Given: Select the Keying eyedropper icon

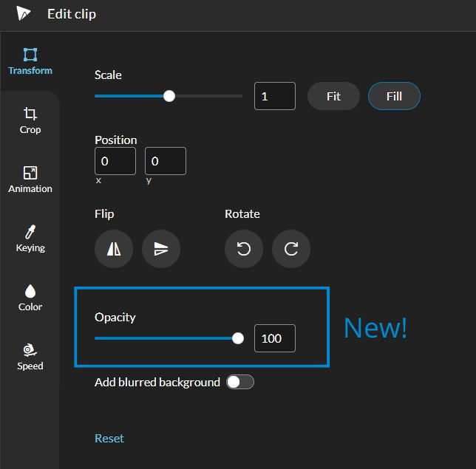Looking at the screenshot, I should [30, 233].
